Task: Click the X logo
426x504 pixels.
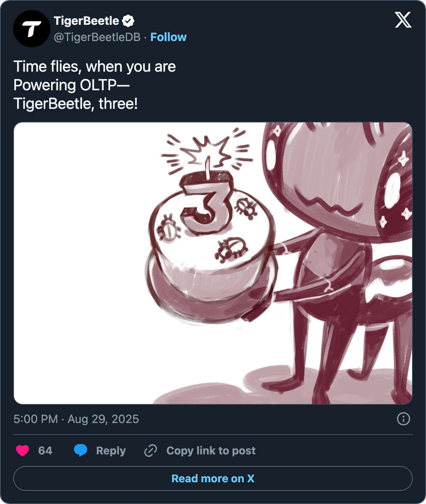Action: [x=403, y=20]
